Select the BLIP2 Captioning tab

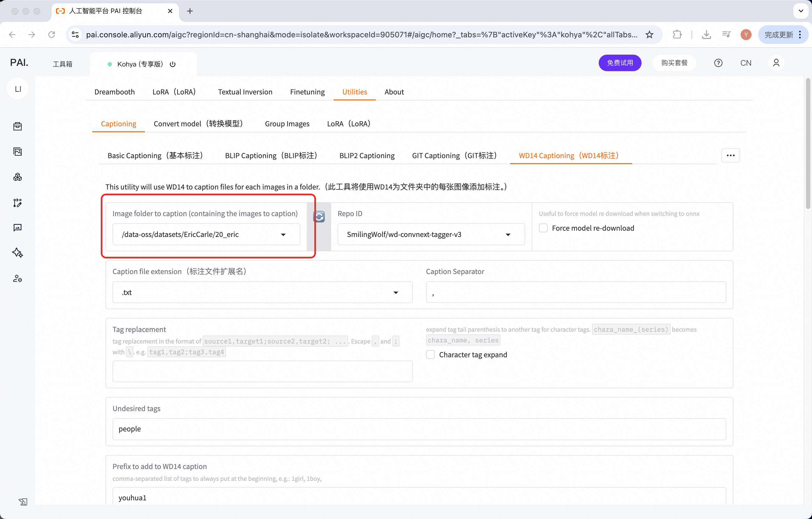pos(366,155)
